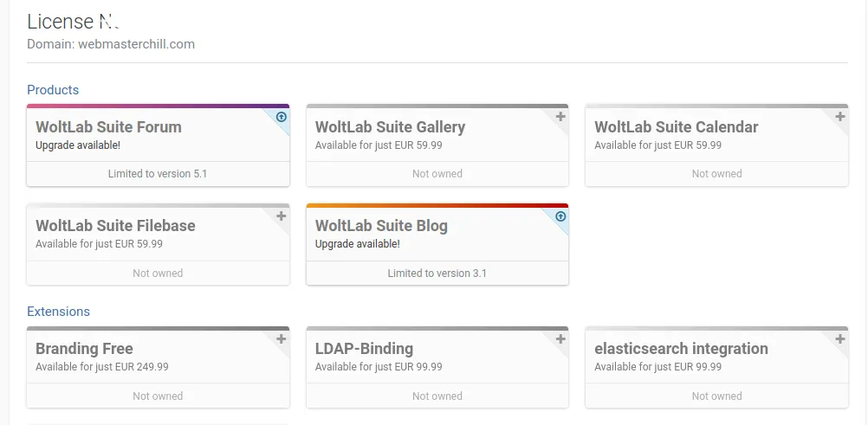Open the WoltLab Suite Gallery product title
The width and height of the screenshot is (868, 425).
(390, 127)
